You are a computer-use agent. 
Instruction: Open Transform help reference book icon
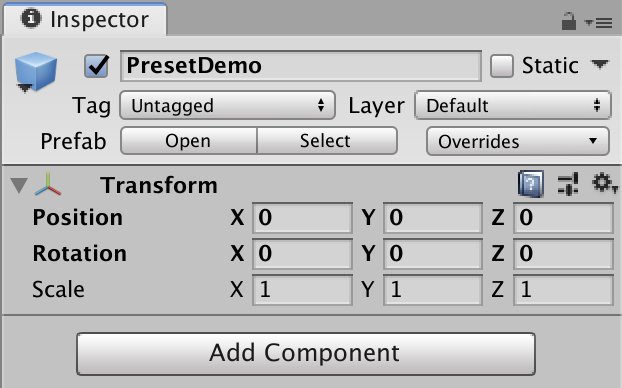point(531,184)
